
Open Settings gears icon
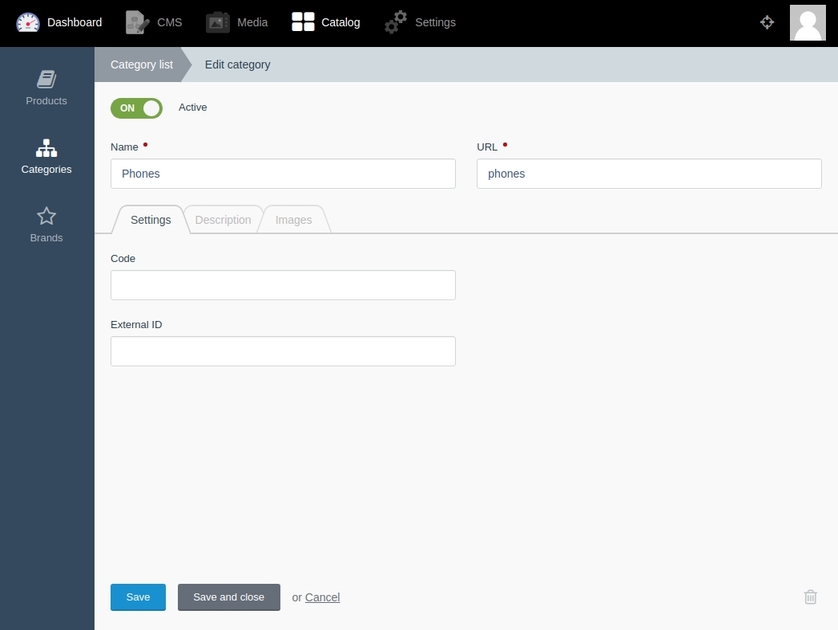(395, 22)
